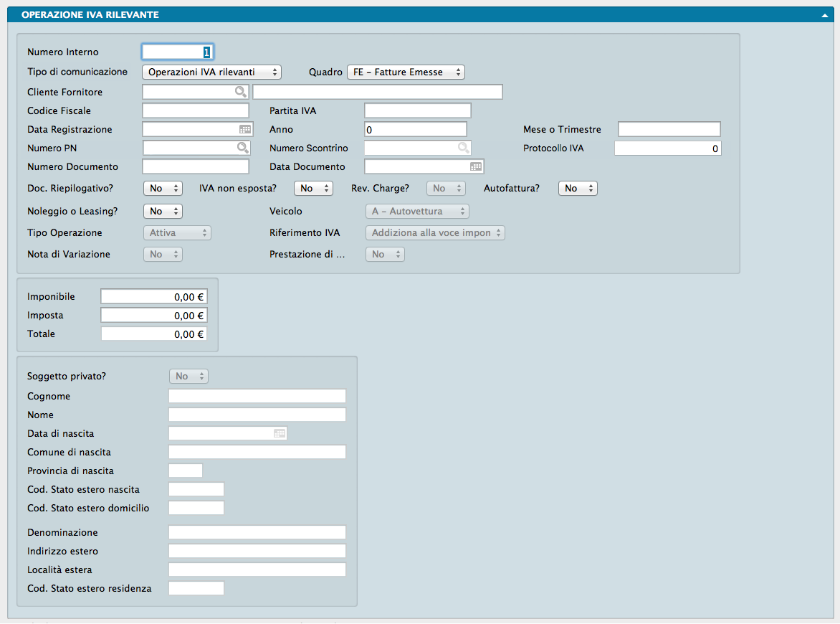Toggle the Doc. Riepilogativo No selector
Screen dimensions: 840x624
pyautogui.click(x=163, y=188)
